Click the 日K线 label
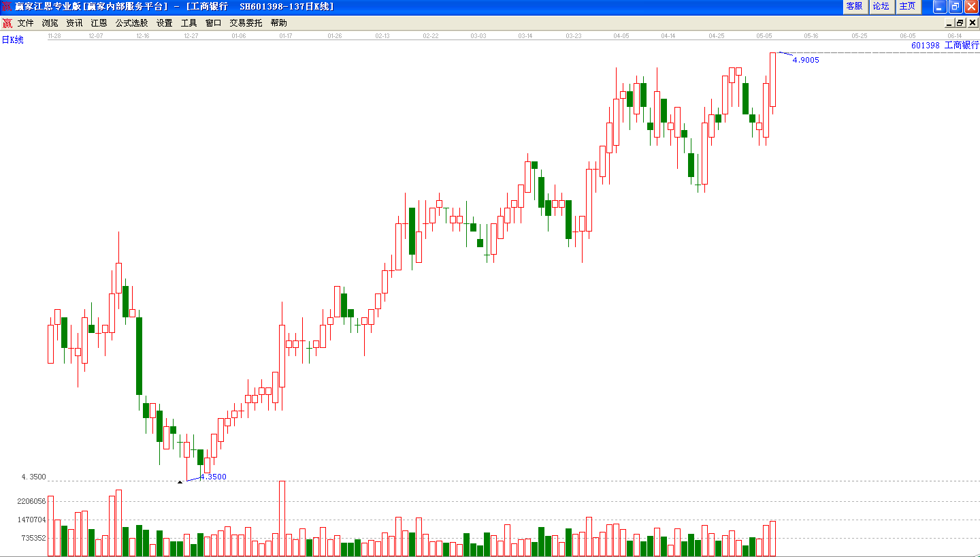Viewport: 980px width, 557px height. click(x=12, y=40)
